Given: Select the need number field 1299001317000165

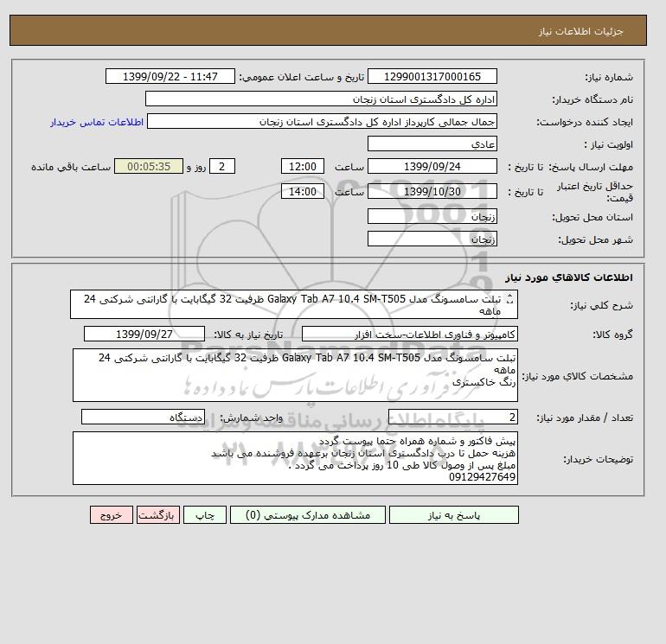Looking at the screenshot, I should [432, 76].
